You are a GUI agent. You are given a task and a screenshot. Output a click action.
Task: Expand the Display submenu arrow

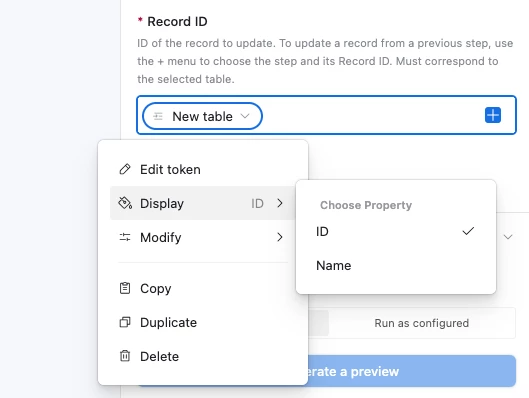(280, 203)
